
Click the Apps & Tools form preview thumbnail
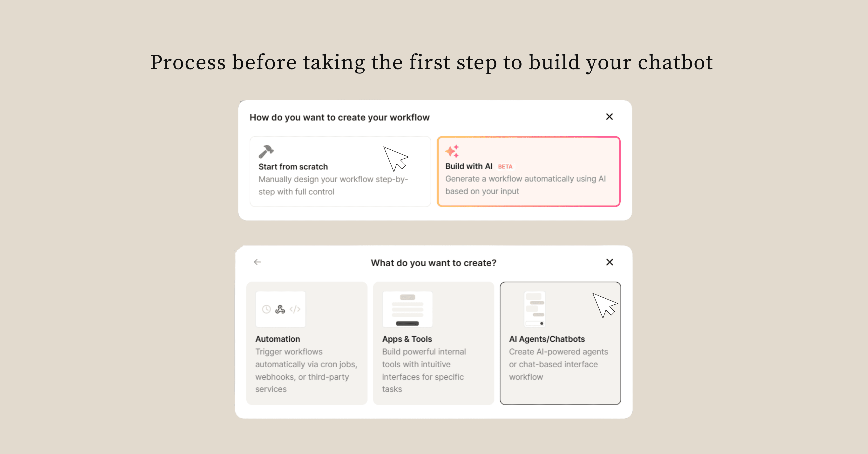407,309
